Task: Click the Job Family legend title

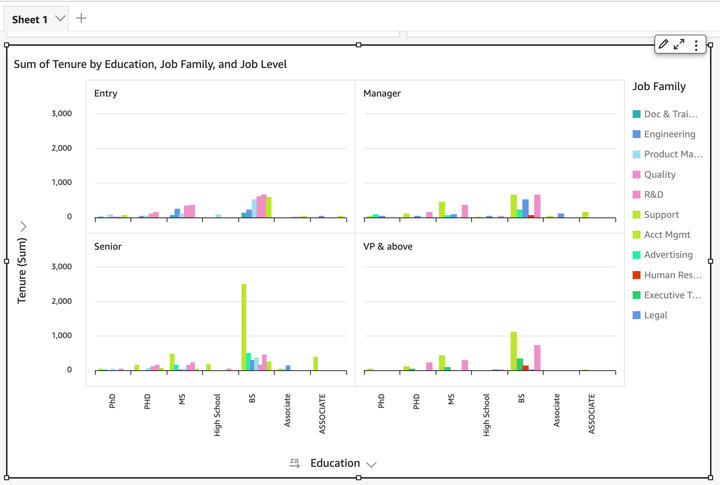Action: 659,87
